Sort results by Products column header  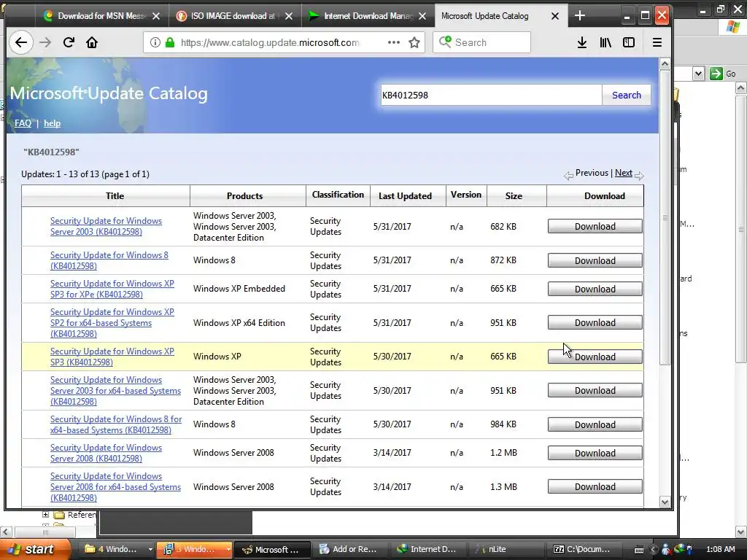click(x=244, y=195)
